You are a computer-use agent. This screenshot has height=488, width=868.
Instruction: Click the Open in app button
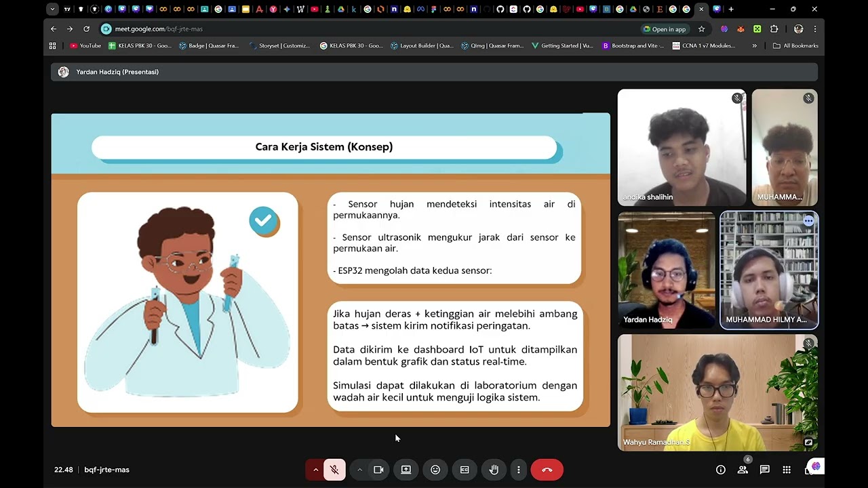point(665,29)
